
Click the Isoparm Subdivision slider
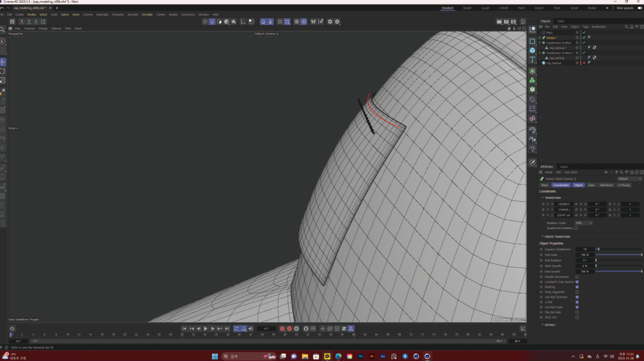click(619, 249)
